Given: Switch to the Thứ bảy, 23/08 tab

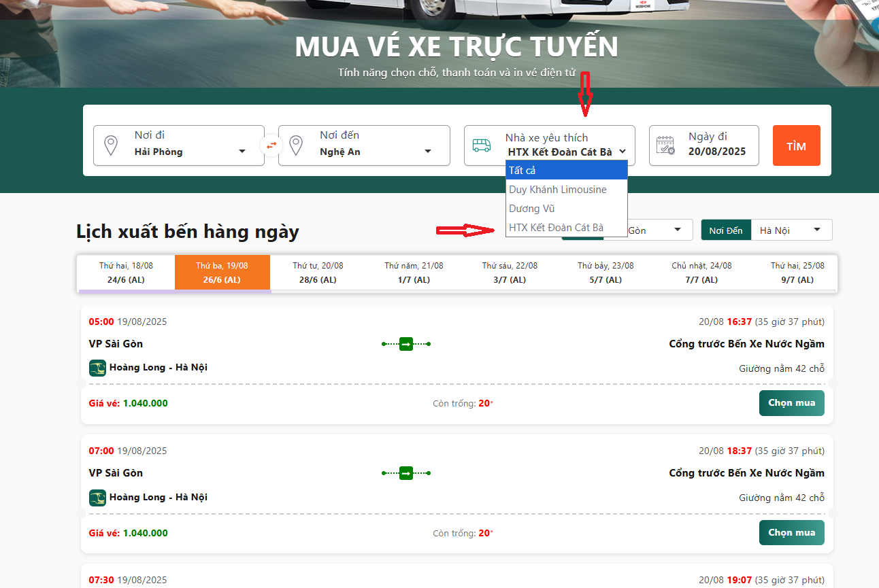Looking at the screenshot, I should pos(606,273).
